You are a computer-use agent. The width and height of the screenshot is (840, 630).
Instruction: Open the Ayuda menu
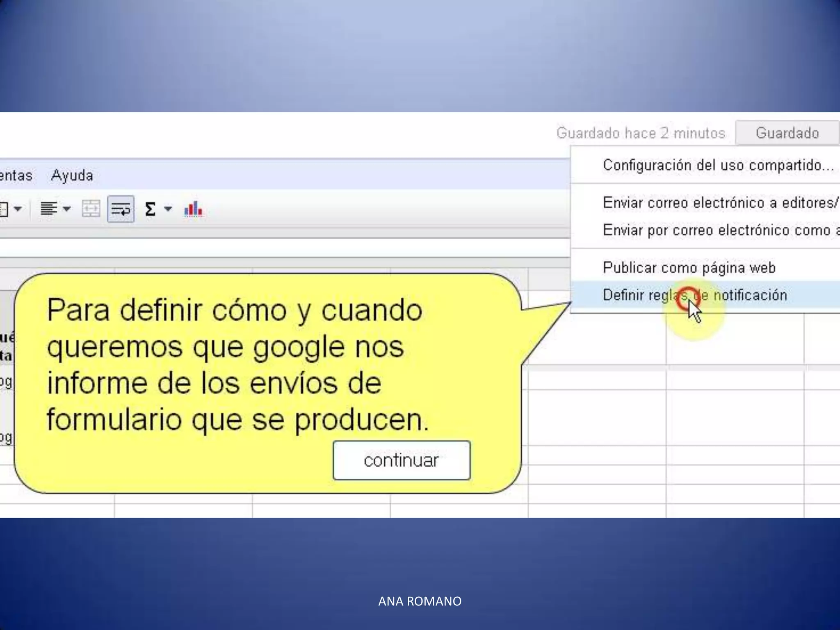pos(72,176)
